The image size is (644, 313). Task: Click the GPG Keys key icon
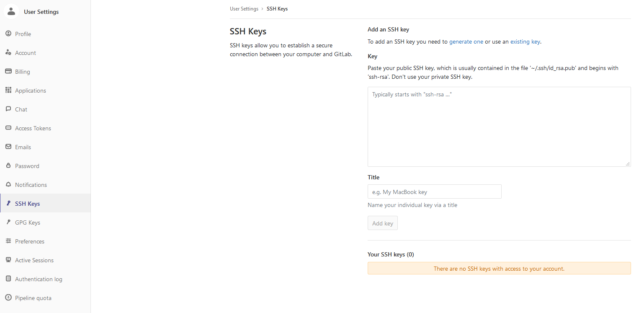[8, 222]
